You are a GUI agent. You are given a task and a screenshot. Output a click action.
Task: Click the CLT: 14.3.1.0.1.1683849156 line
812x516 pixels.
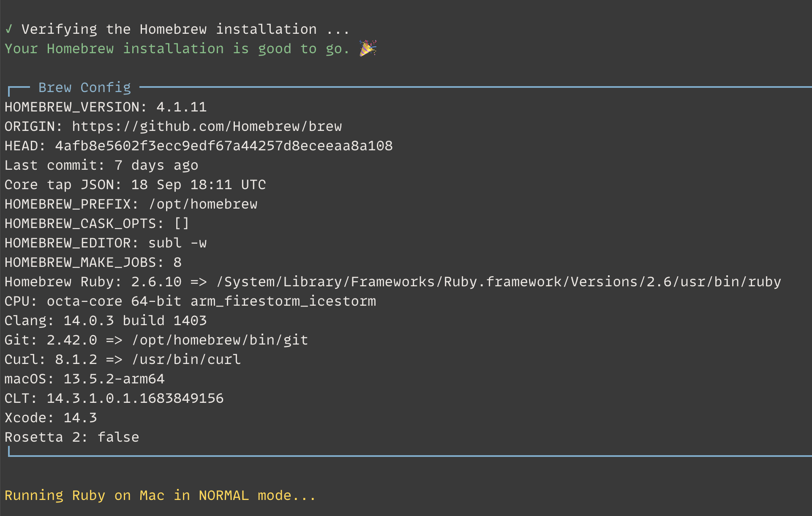[114, 398]
